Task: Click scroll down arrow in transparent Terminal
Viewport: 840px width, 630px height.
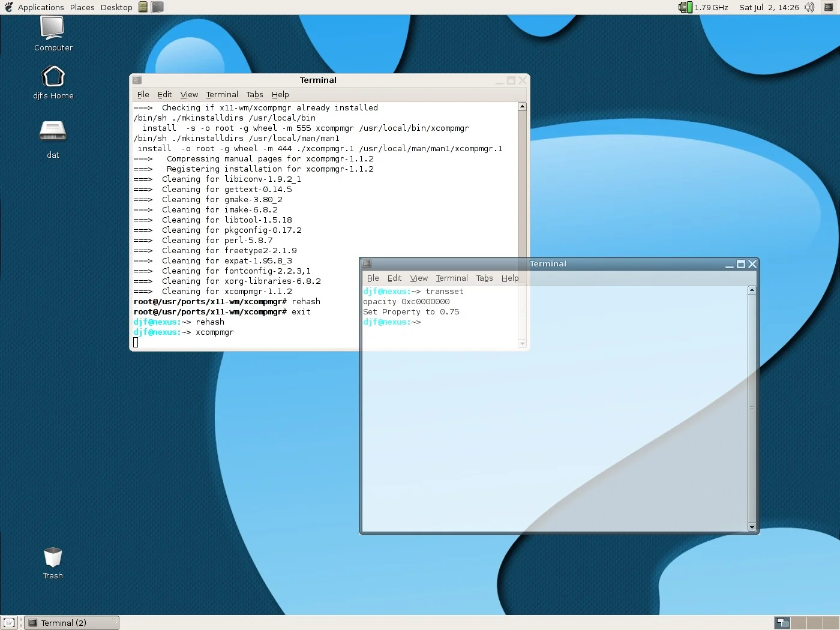Action: click(x=752, y=527)
